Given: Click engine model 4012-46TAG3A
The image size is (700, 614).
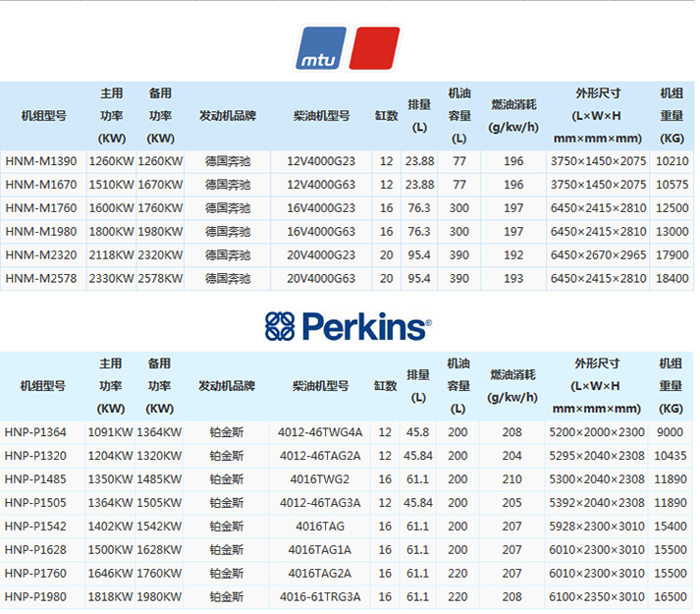Looking at the screenshot, I should pos(320,503).
